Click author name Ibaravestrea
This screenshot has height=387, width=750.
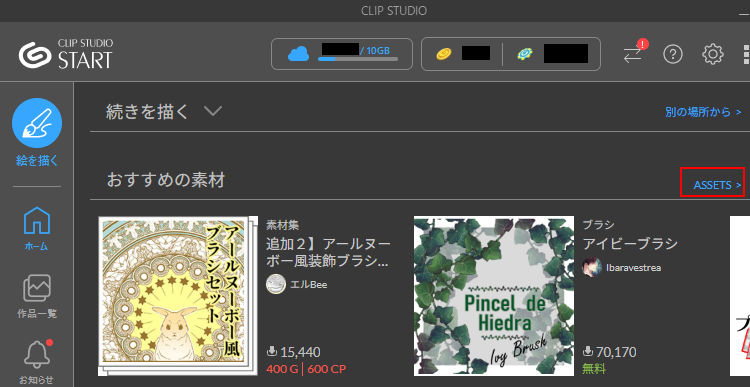pos(633,268)
